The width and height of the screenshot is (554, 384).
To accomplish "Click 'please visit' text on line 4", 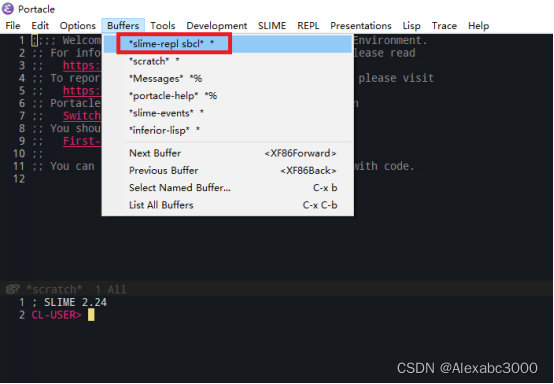I will [x=396, y=78].
